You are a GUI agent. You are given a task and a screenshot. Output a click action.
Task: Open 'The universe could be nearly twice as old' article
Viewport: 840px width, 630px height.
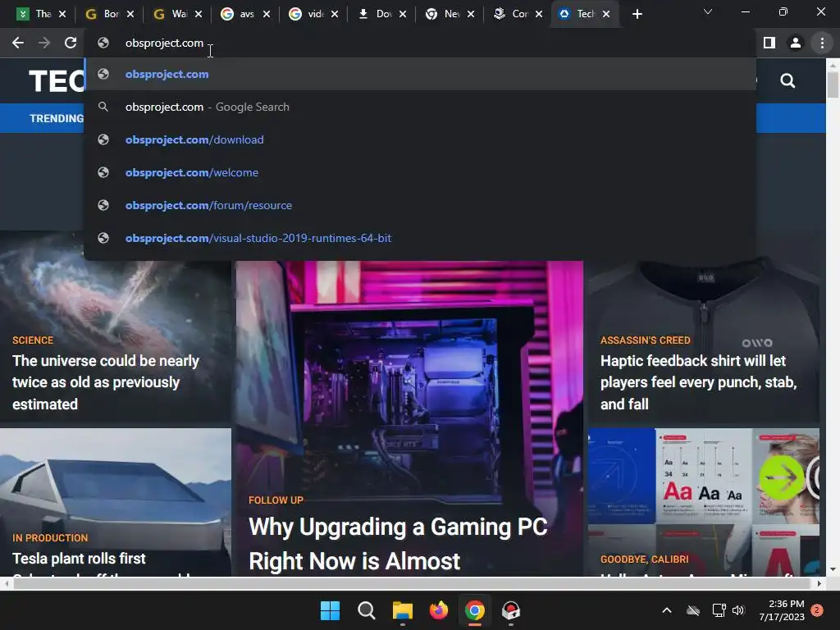[106, 382]
